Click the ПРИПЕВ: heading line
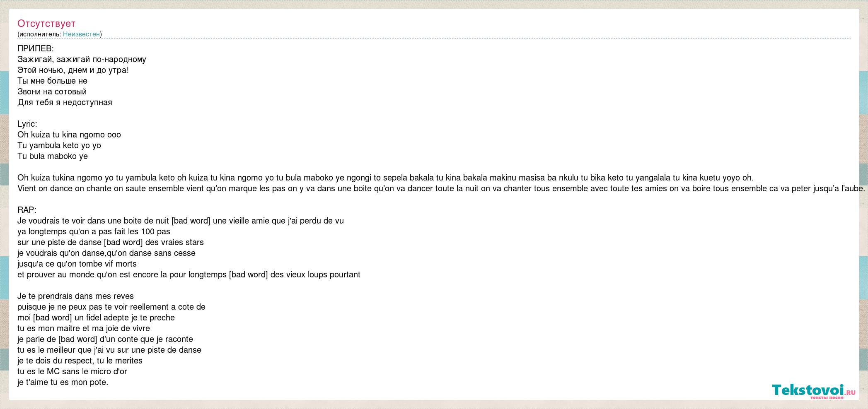Screen dimensions: 868x409 tap(36, 48)
